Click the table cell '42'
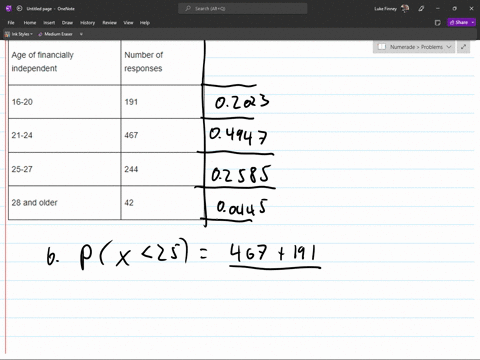480x360 pixels. [x=162, y=203]
